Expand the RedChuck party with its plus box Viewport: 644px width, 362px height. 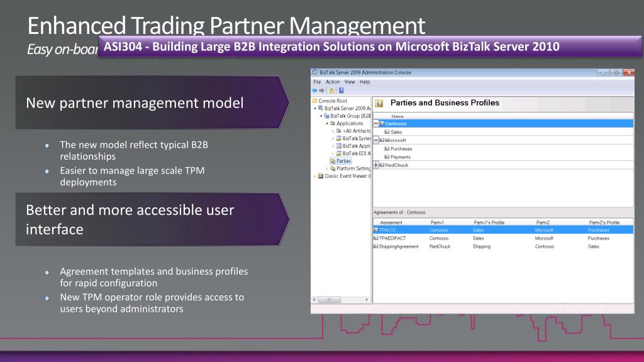pos(376,165)
